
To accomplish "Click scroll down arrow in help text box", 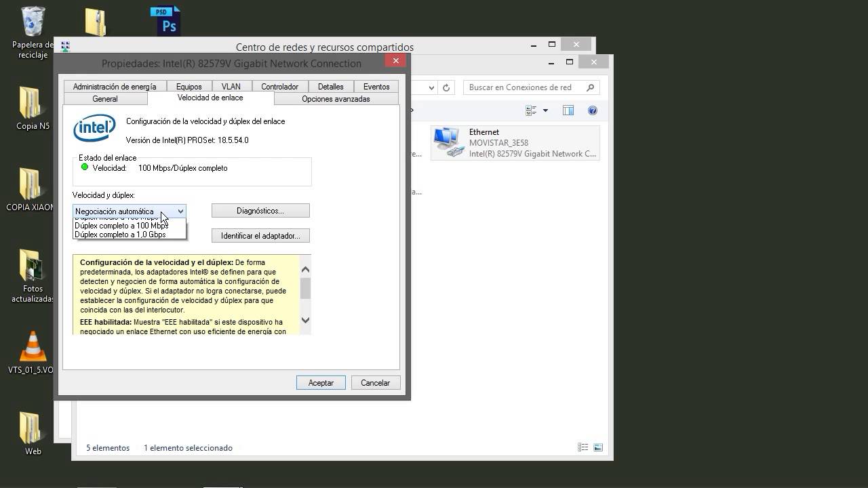I will coord(305,320).
